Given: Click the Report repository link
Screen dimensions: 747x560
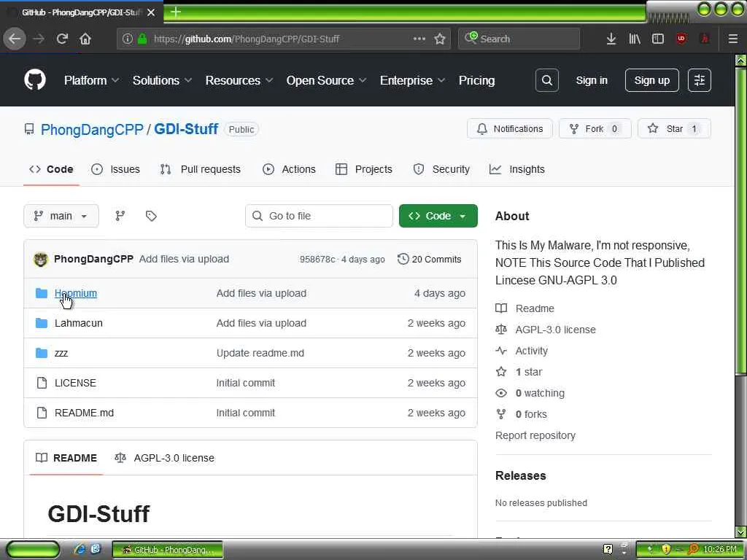Looking at the screenshot, I should coord(535,436).
